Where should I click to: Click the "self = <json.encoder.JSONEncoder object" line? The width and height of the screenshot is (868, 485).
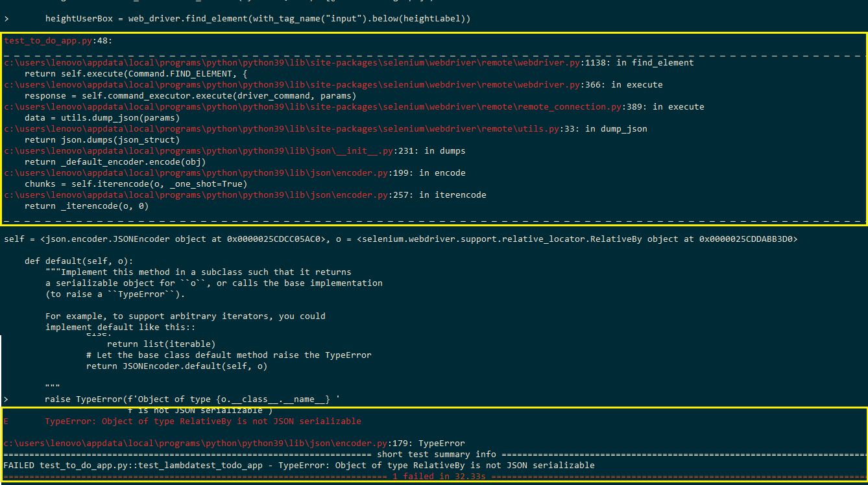click(x=400, y=239)
